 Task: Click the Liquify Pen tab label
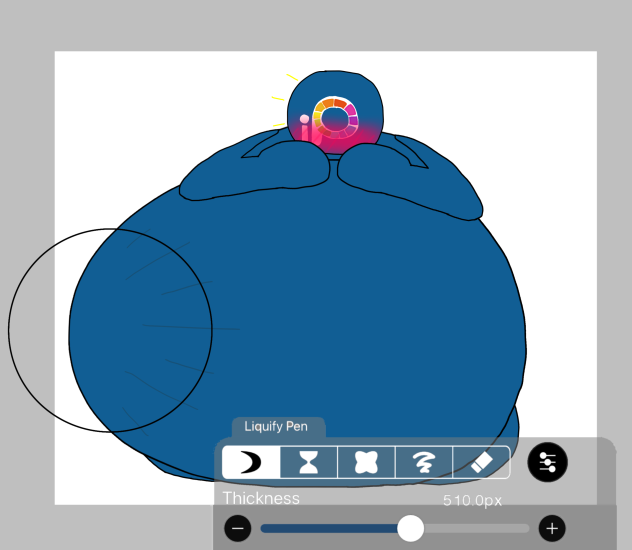[276, 427]
